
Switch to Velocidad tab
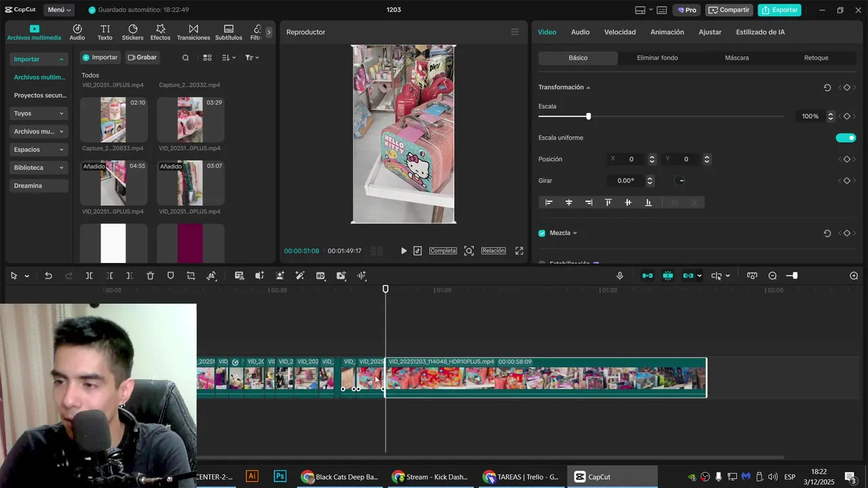click(620, 32)
